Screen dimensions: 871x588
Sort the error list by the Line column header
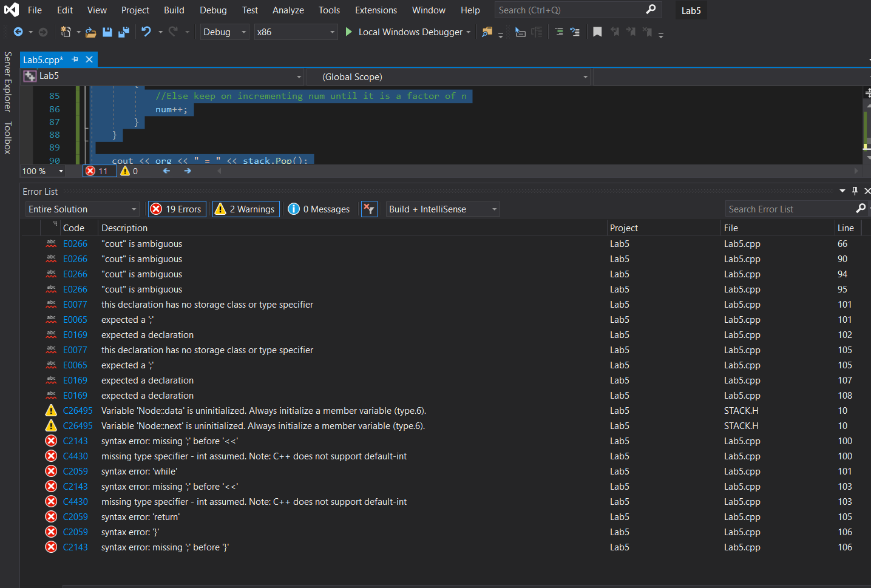(846, 228)
